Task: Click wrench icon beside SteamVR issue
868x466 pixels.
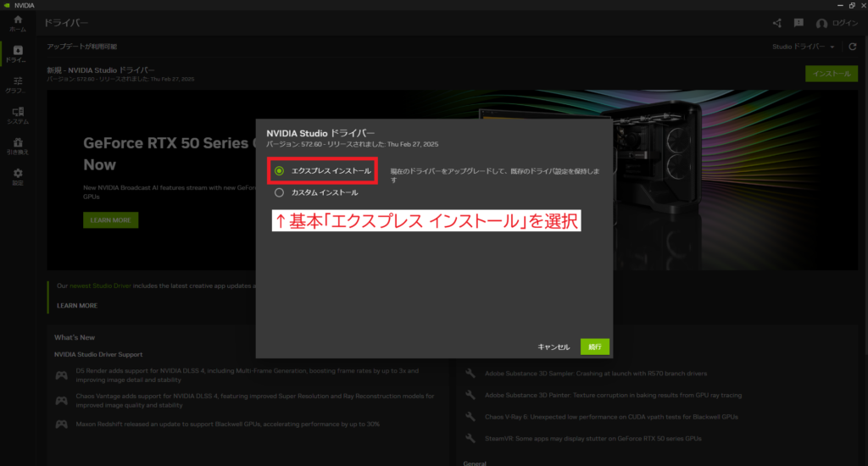Action: click(470, 438)
